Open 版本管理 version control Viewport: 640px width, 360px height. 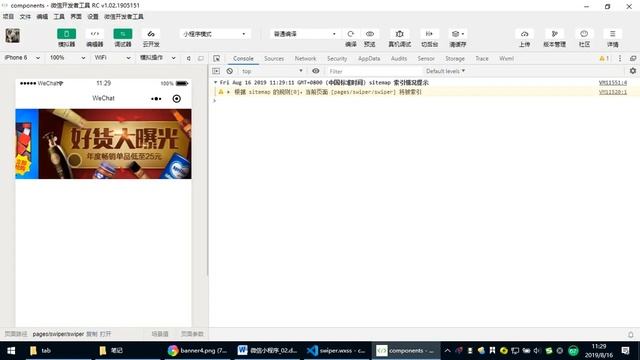click(x=554, y=34)
